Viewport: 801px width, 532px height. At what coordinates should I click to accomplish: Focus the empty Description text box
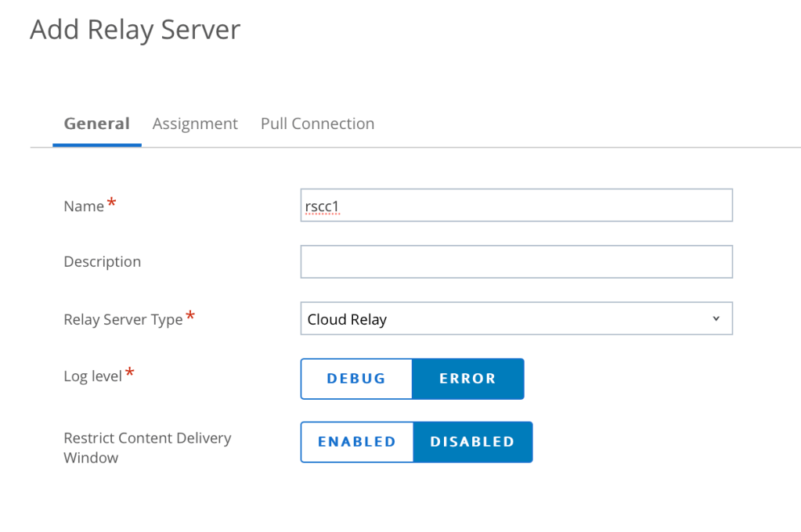(x=516, y=262)
